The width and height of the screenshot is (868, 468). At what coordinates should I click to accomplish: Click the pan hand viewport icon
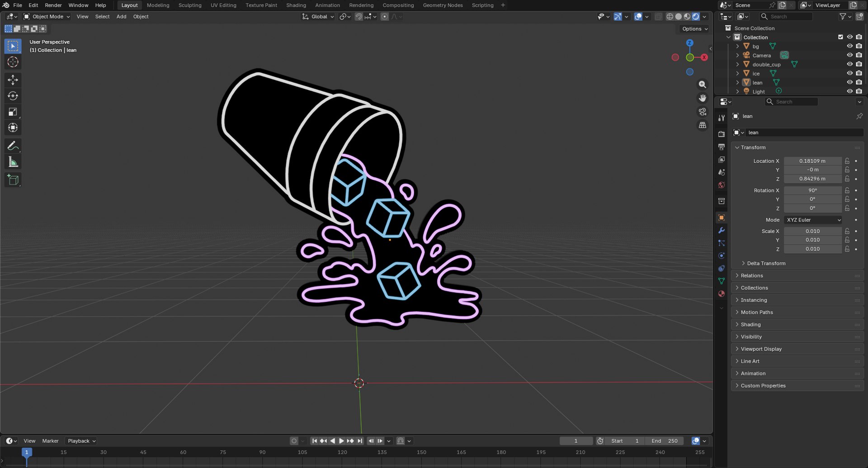click(702, 98)
